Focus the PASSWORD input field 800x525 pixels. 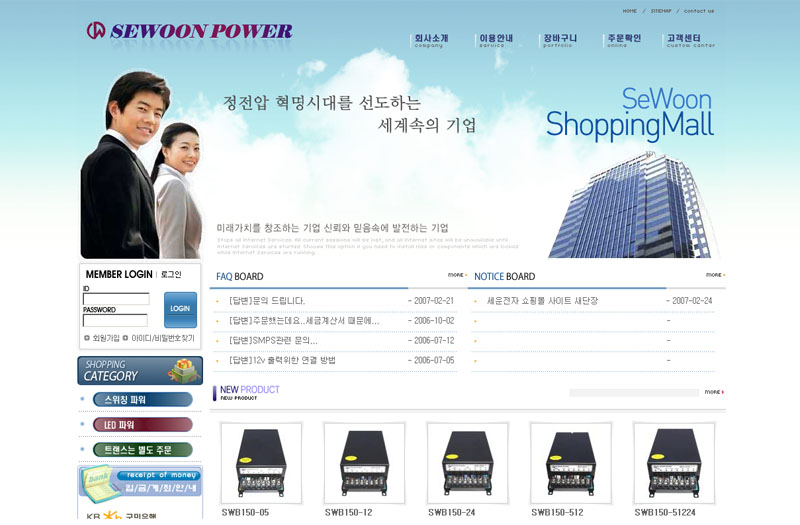(x=115, y=320)
